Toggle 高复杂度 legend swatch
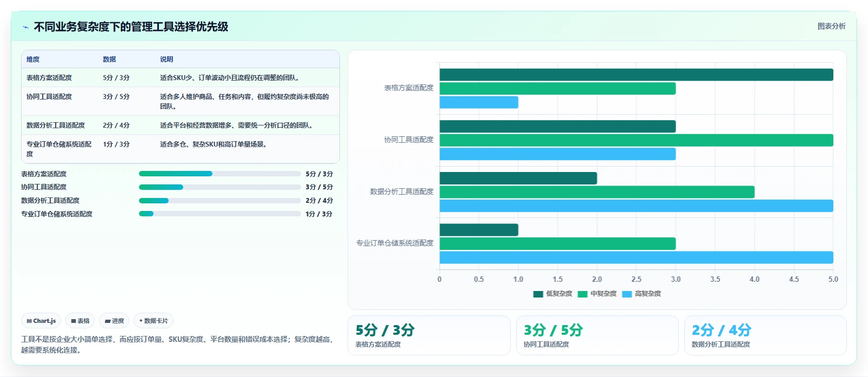This screenshot has width=868, height=377. click(627, 294)
